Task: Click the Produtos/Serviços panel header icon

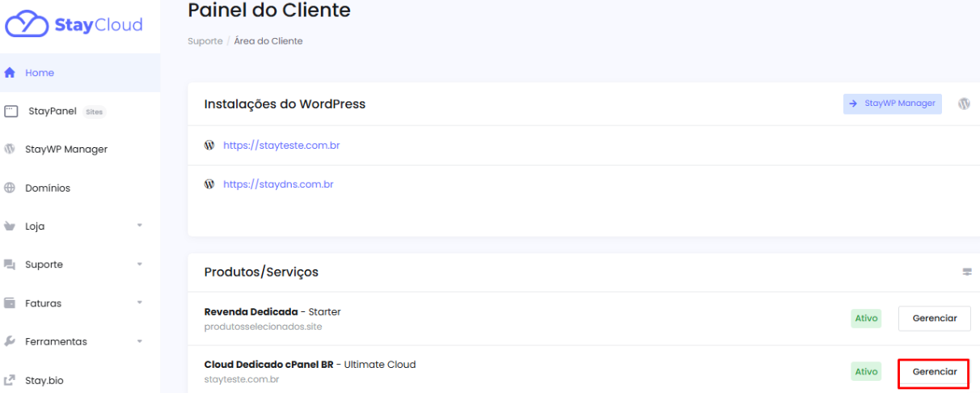Action: coord(966,272)
